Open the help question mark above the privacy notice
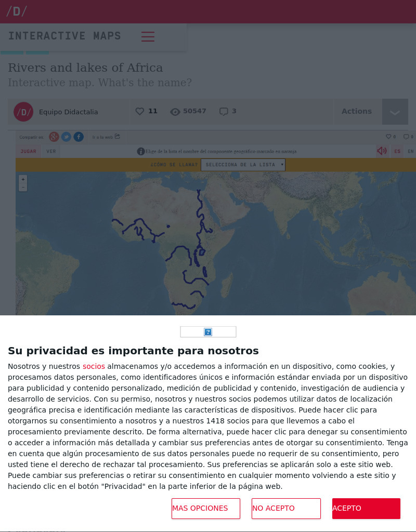Image resolution: width=416 pixels, height=532 pixels. pos(208,331)
